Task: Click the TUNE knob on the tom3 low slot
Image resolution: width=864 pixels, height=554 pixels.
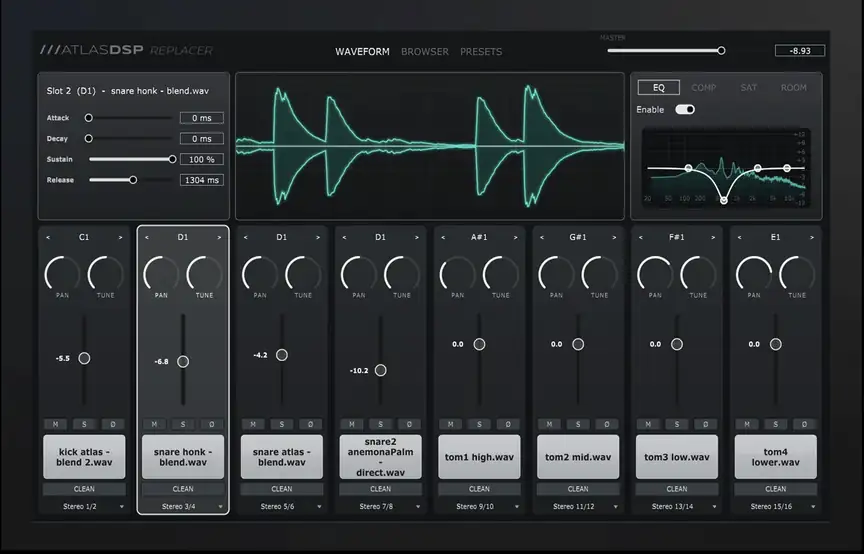Action: point(698,273)
